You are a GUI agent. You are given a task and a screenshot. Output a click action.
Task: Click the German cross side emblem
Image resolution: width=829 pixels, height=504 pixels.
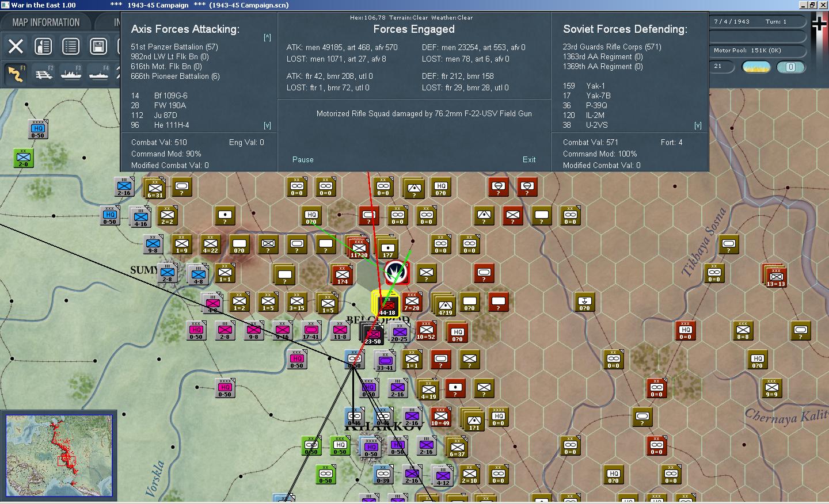pos(819,24)
